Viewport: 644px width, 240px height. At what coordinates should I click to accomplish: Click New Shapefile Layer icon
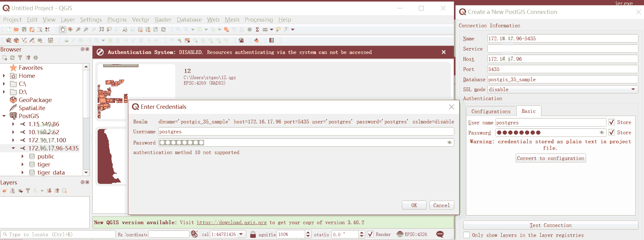pos(24,40)
